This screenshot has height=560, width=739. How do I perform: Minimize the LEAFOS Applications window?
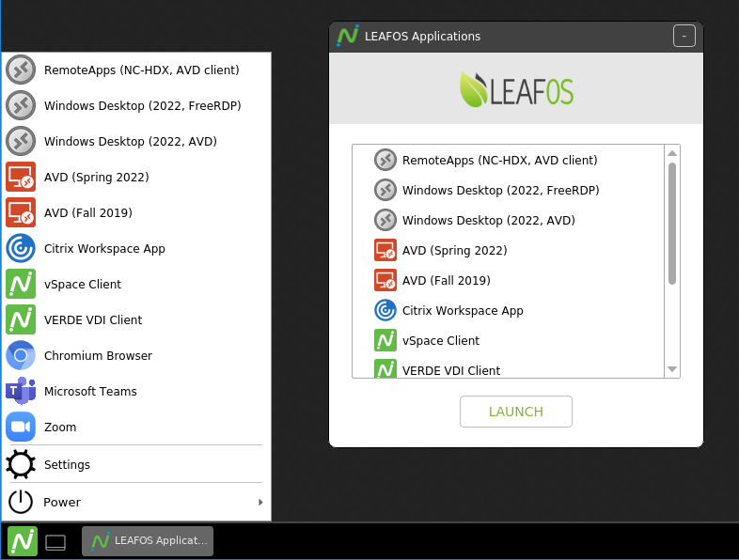pos(684,36)
